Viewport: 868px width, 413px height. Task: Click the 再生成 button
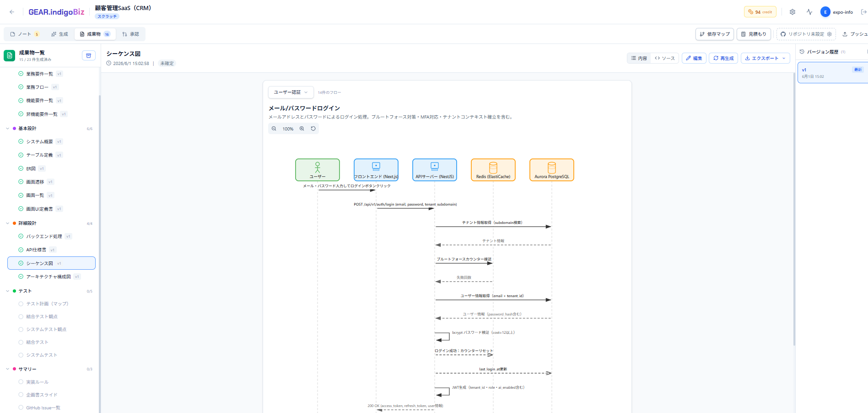tap(723, 58)
